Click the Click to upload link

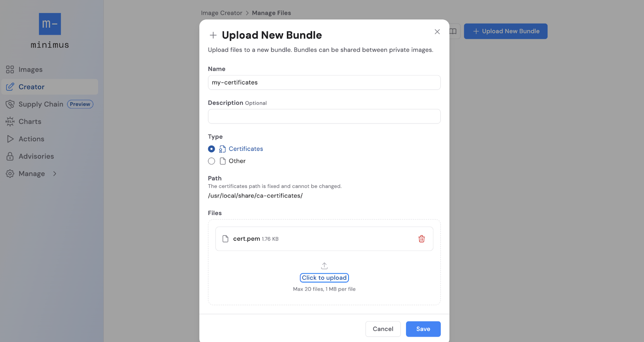coord(324,278)
